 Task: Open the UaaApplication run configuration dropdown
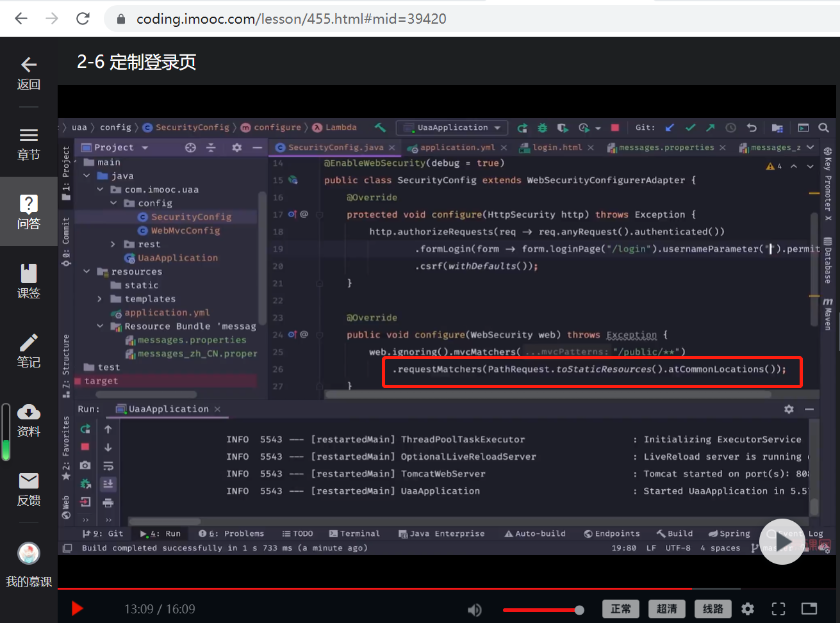(452, 127)
